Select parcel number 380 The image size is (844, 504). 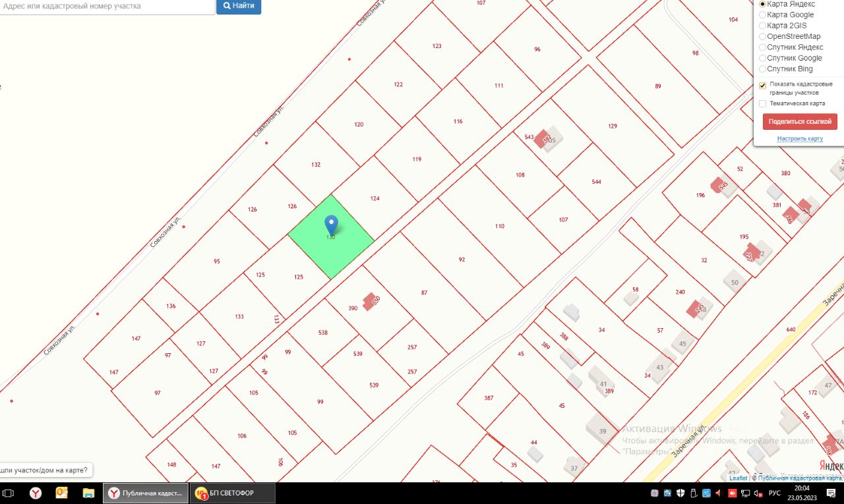[x=785, y=173]
